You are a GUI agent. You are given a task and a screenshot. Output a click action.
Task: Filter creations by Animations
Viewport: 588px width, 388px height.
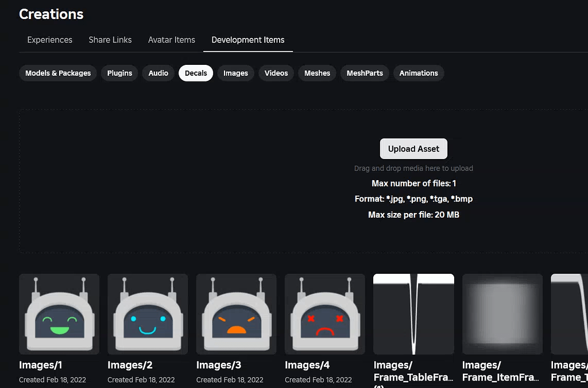(x=418, y=73)
